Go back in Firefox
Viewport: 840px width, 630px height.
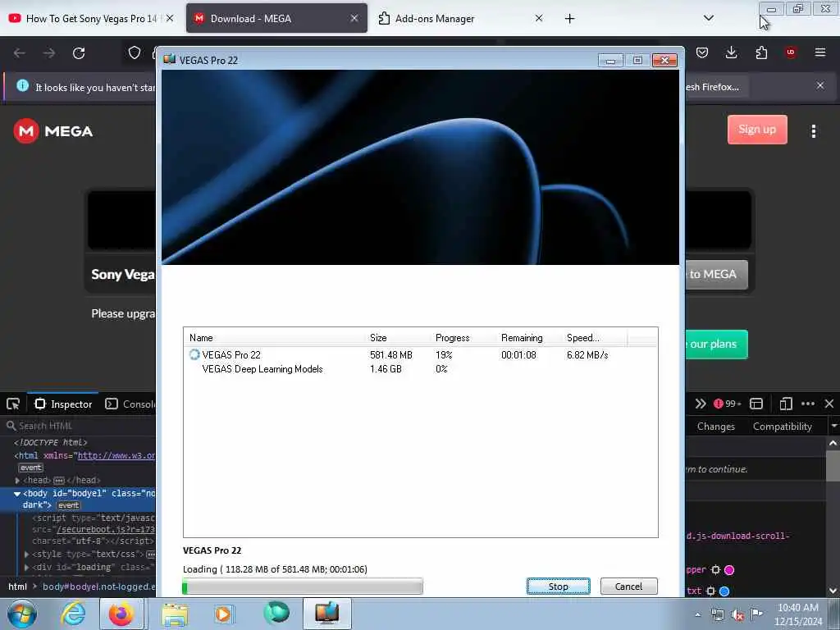pos(20,53)
